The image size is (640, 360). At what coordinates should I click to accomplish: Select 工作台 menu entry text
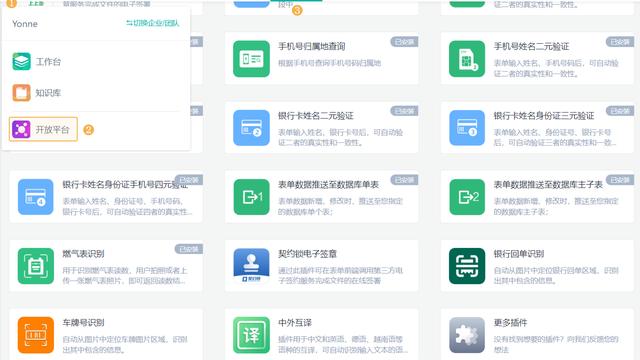coord(48,62)
